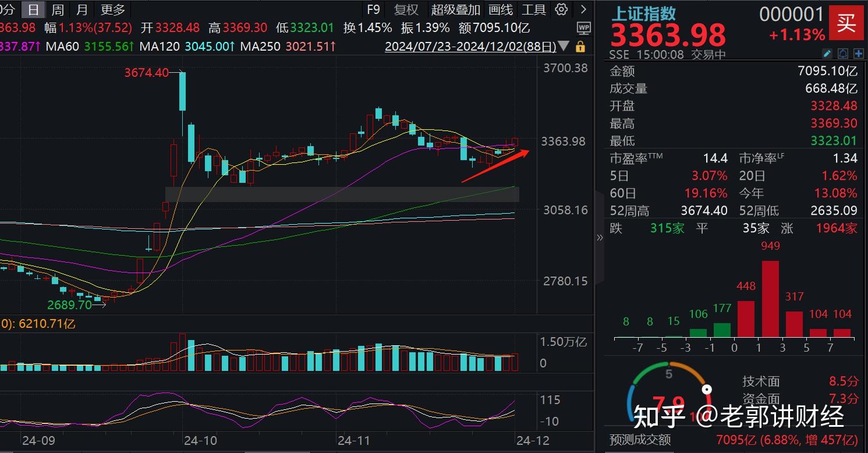Enable the F9 keyboard shortcut view

[373, 9]
